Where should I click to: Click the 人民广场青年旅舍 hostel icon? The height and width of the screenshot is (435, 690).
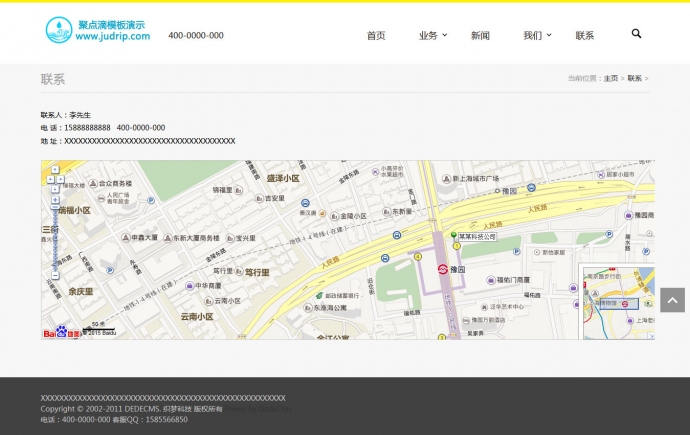click(101, 198)
